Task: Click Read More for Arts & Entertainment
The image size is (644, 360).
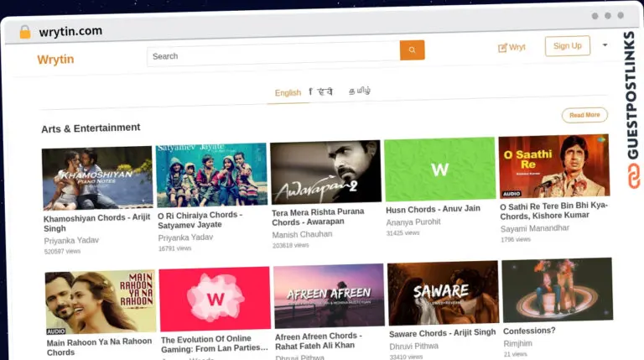Action: tap(584, 115)
